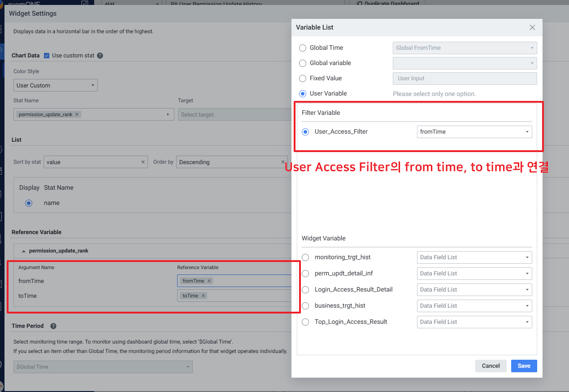Screen dimensions: 569x392
Task: Open Data Field List for Top_Login_Access_Result
Action: (x=474, y=322)
